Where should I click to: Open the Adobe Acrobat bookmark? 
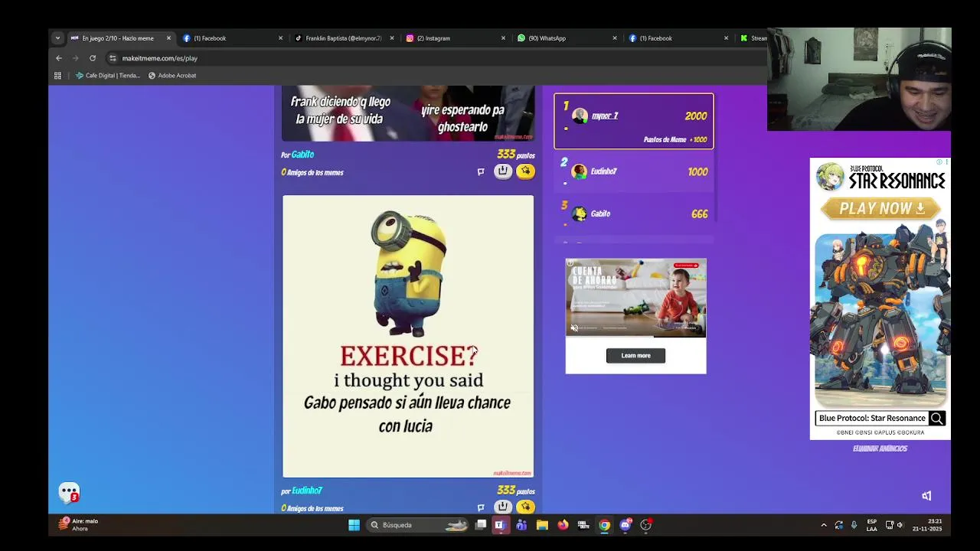172,76
